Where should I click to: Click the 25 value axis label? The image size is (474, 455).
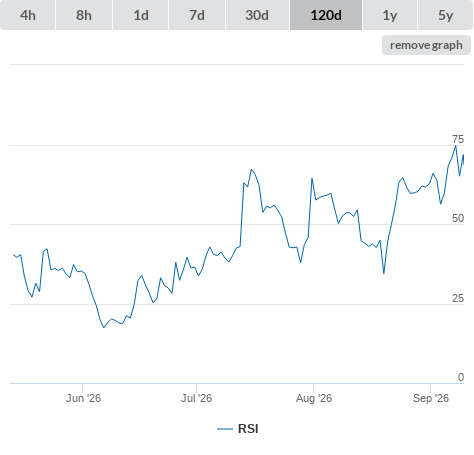[458, 298]
